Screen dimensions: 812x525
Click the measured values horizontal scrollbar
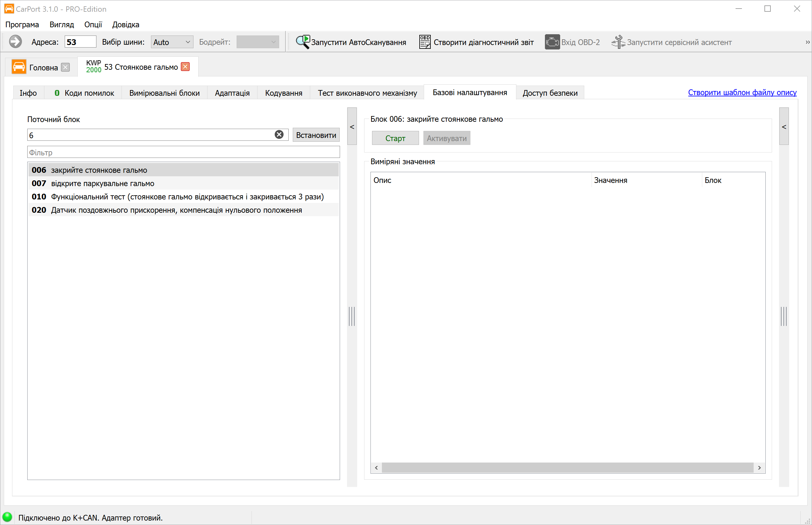point(568,468)
